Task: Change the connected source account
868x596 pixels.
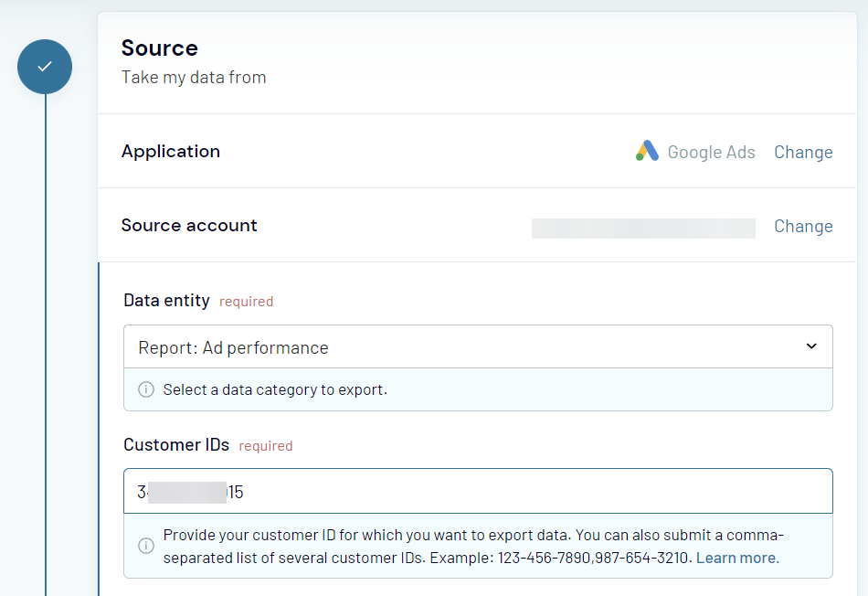Action: click(803, 226)
